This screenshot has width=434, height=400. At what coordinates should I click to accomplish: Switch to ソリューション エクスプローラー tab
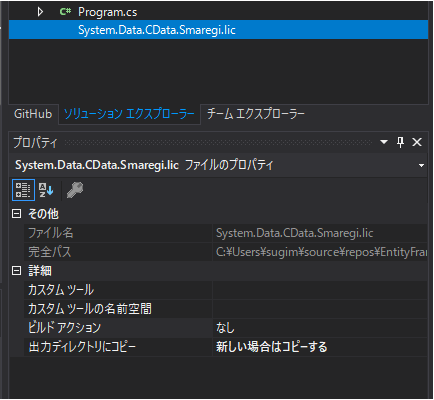point(129,114)
